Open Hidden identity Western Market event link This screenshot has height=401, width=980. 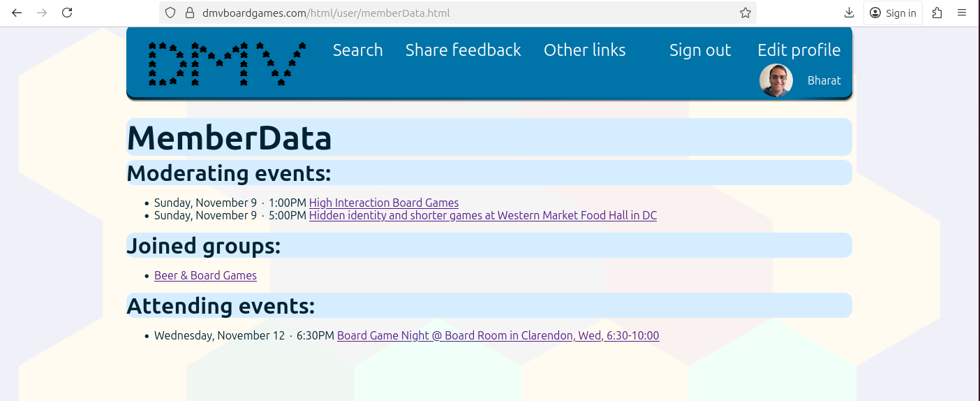pyautogui.click(x=482, y=215)
